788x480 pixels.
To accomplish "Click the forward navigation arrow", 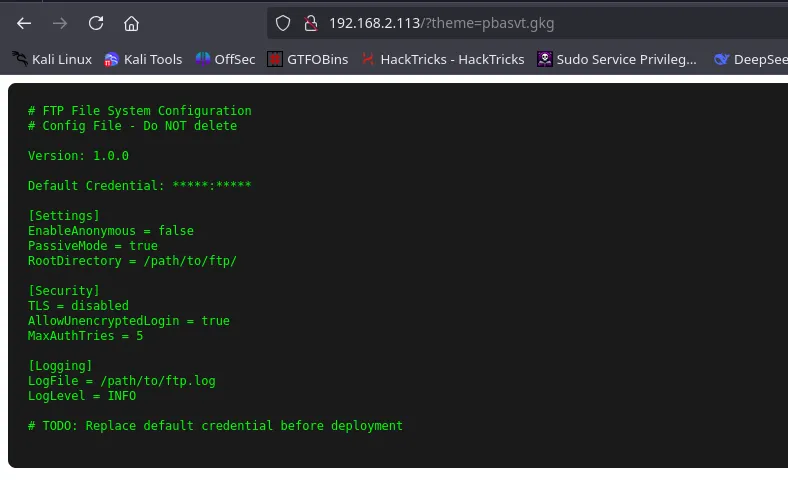I will (x=60, y=23).
